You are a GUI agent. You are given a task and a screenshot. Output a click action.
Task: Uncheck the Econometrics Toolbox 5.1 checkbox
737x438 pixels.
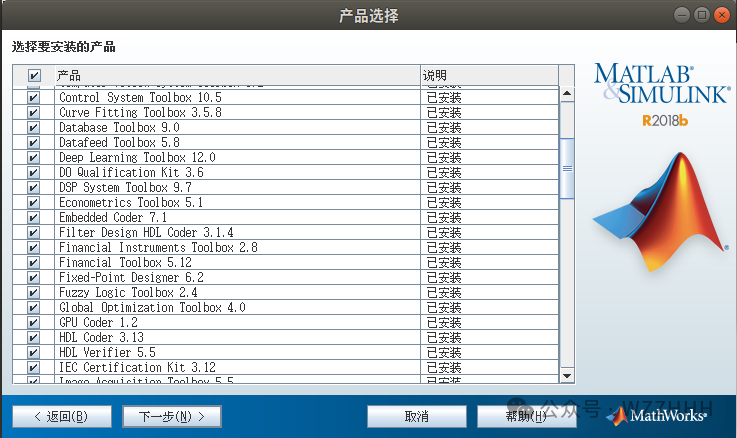coord(33,203)
